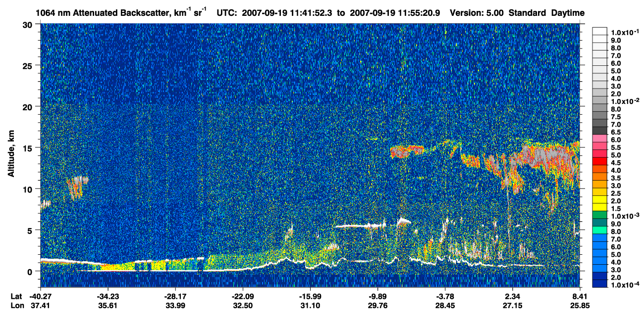Click the bright red swatch beside 4.5

click(x=600, y=161)
